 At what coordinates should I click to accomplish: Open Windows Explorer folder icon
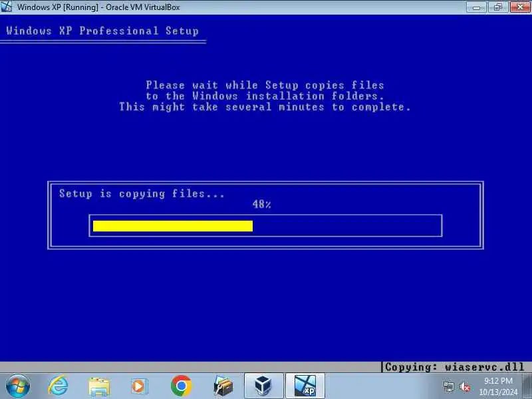click(x=98, y=387)
